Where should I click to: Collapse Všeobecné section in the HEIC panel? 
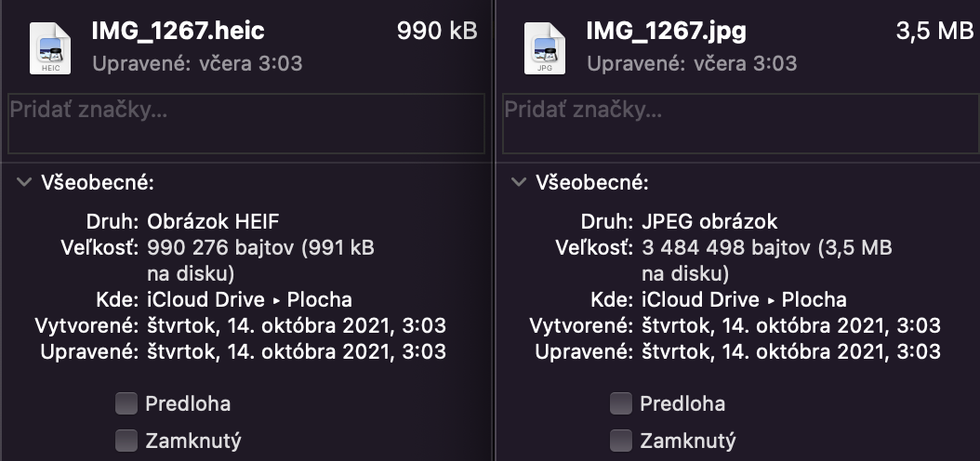[23, 182]
